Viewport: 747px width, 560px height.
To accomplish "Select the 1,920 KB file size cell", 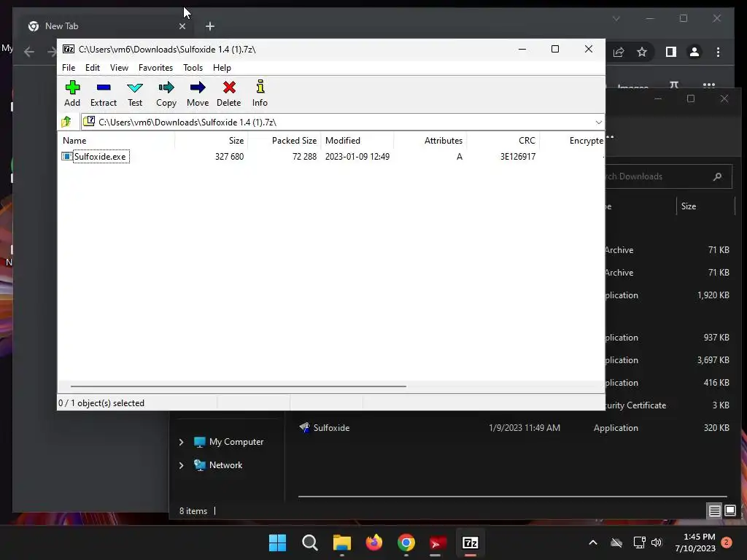I will tap(713, 295).
